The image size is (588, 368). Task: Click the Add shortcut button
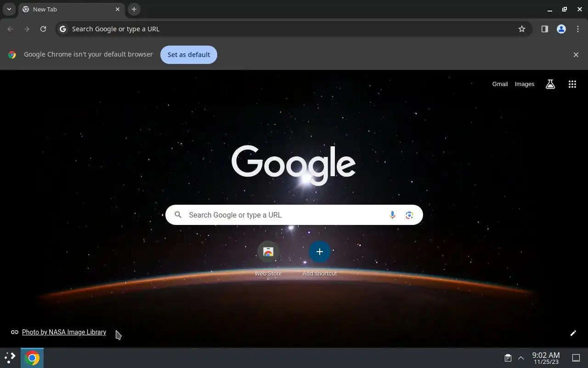pyautogui.click(x=320, y=259)
